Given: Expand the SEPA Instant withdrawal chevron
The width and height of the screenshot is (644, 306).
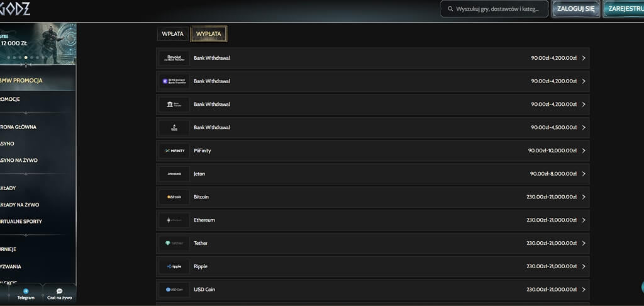Looking at the screenshot, I should 584,81.
